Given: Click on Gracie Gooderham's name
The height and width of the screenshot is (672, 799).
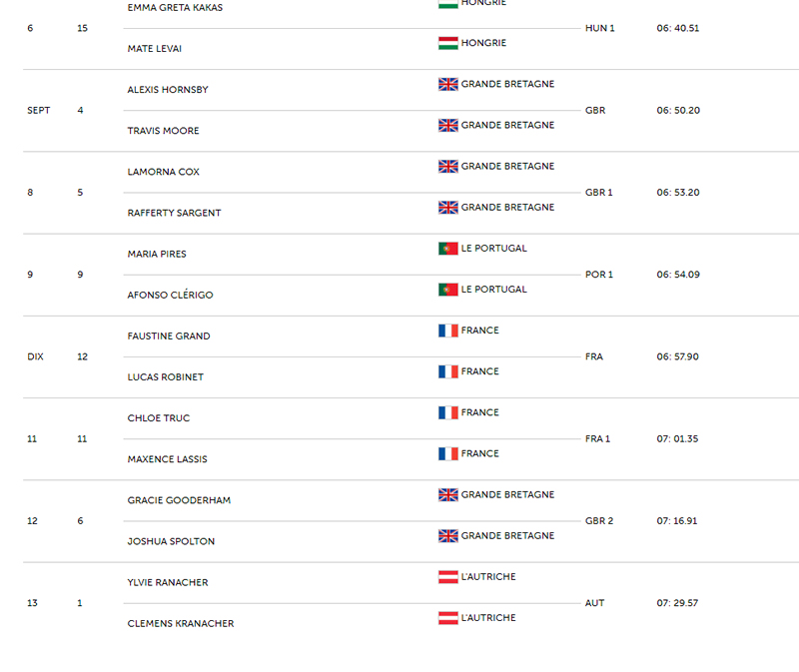Looking at the screenshot, I should pyautogui.click(x=179, y=500).
